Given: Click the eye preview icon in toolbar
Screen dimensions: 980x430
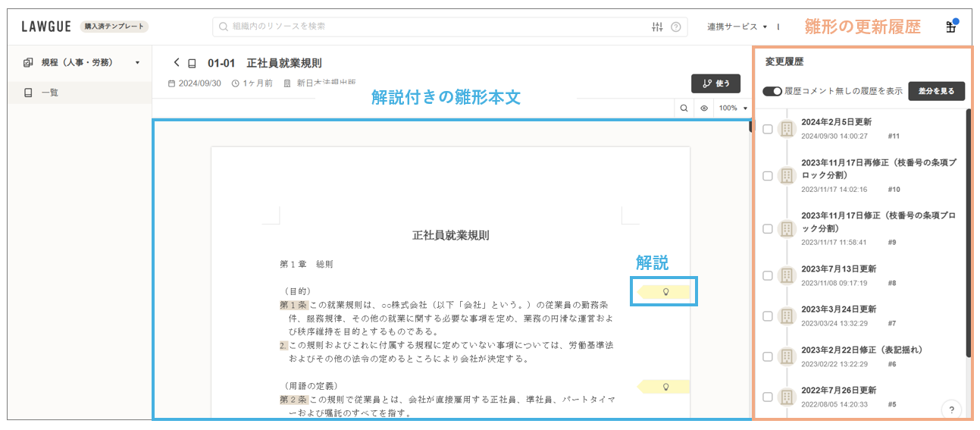Looking at the screenshot, I should click(704, 108).
